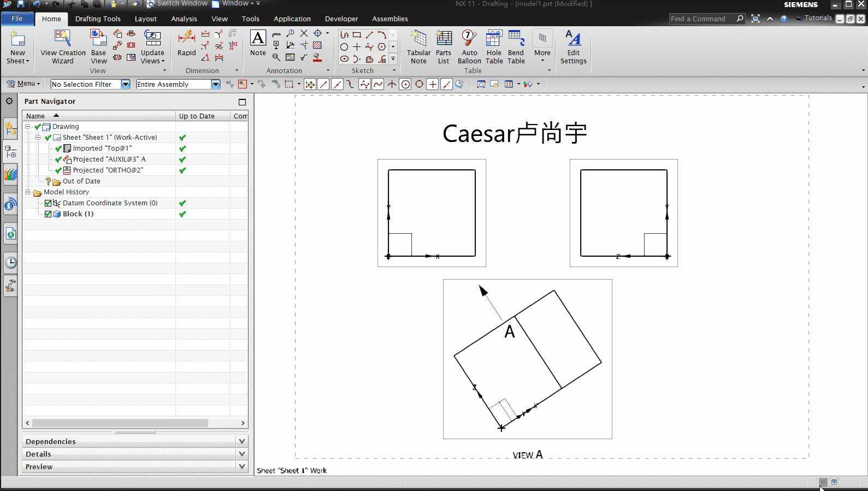868x491 pixels.
Task: Collapse the Drawing tree node
Action: 28,127
